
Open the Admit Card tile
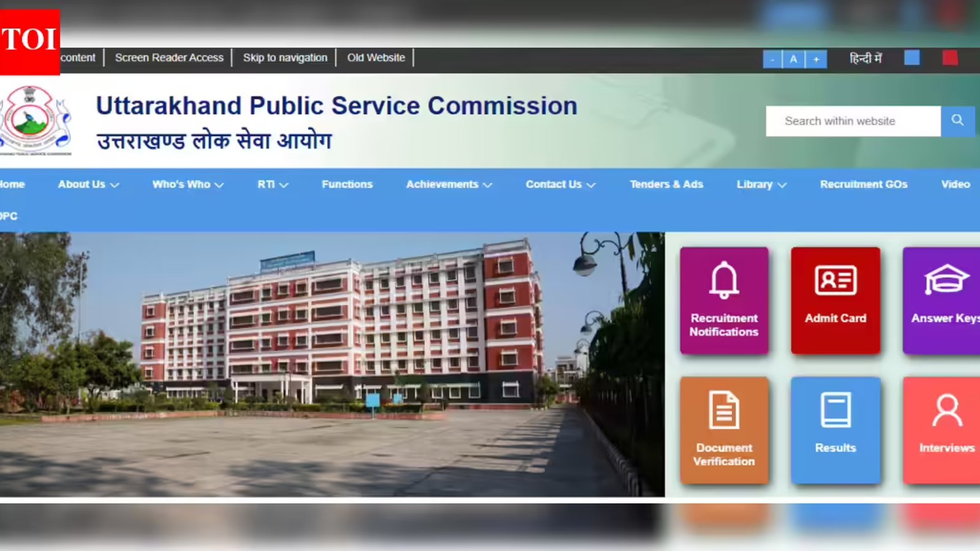pyautogui.click(x=835, y=301)
